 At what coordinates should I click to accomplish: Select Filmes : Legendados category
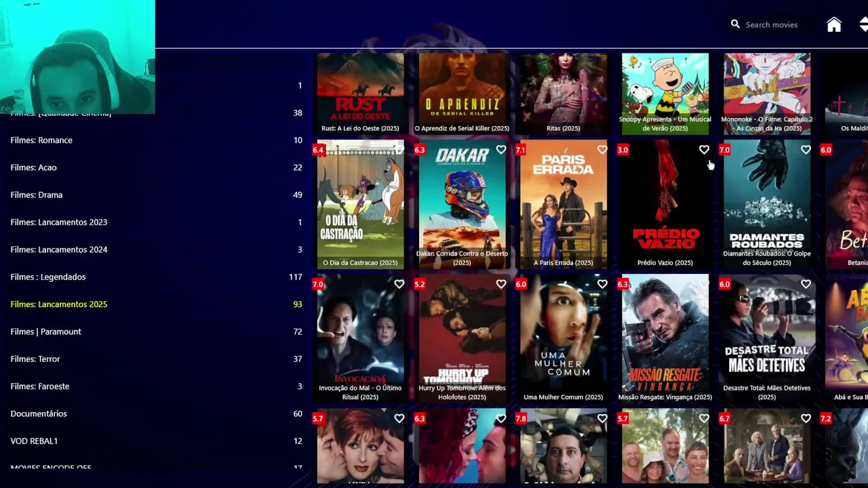[x=156, y=277]
